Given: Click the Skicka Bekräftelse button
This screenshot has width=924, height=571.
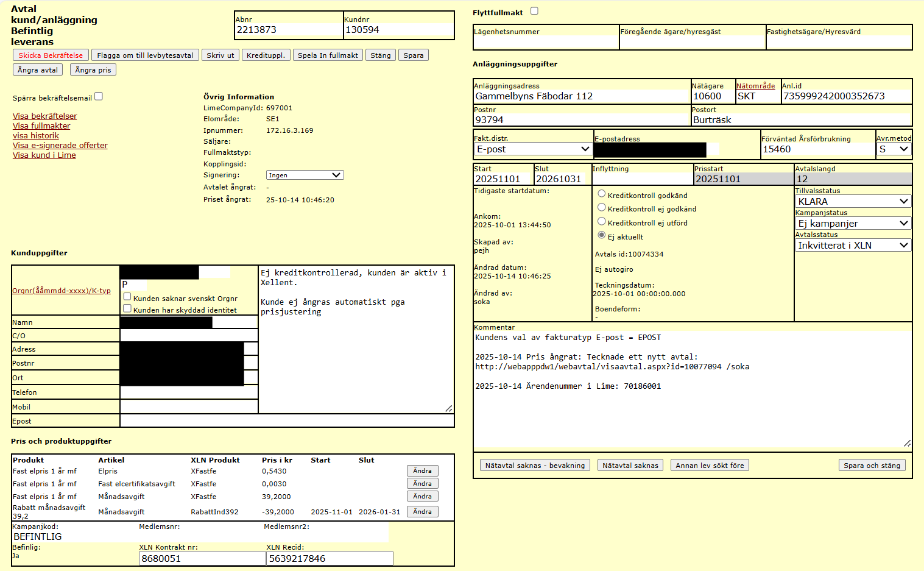Looking at the screenshot, I should pyautogui.click(x=51, y=55).
